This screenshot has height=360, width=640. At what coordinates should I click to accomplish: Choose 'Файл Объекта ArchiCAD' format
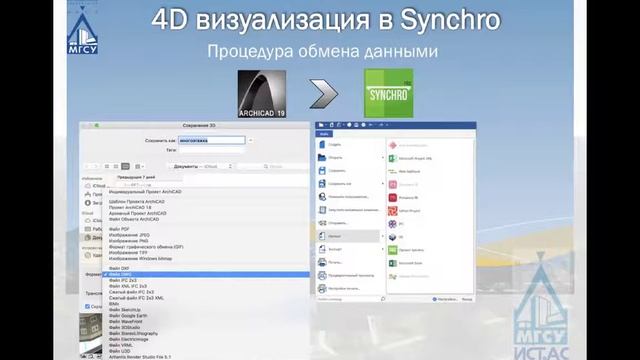(134, 219)
